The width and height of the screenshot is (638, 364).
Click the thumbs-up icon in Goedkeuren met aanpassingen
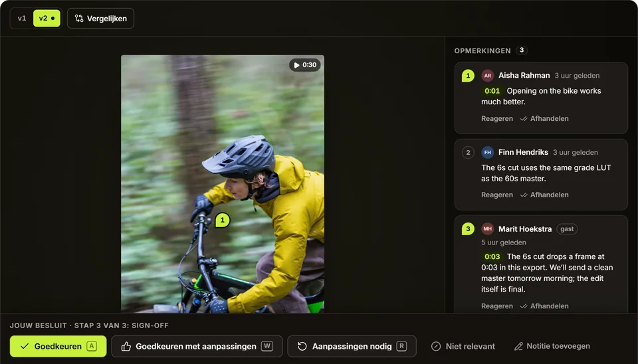point(126,346)
